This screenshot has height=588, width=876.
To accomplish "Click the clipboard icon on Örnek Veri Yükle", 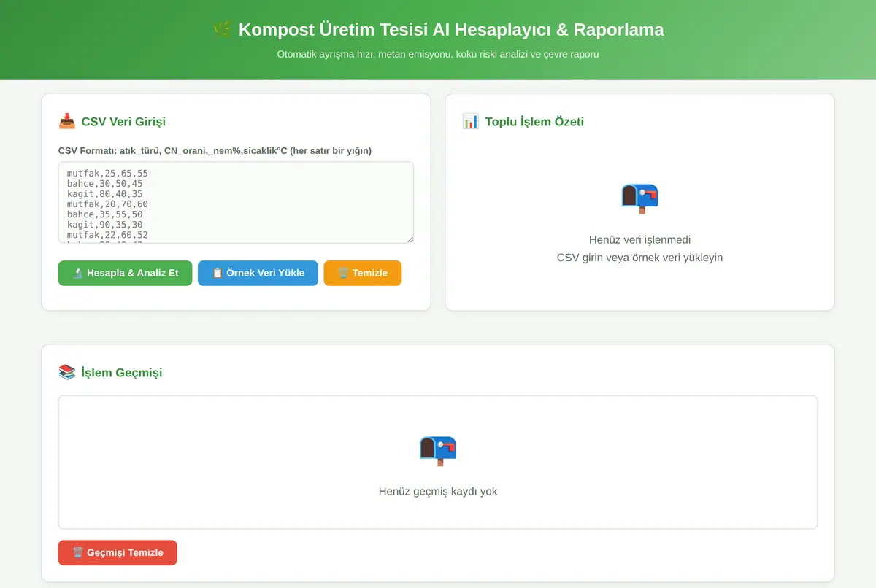I will 217,273.
